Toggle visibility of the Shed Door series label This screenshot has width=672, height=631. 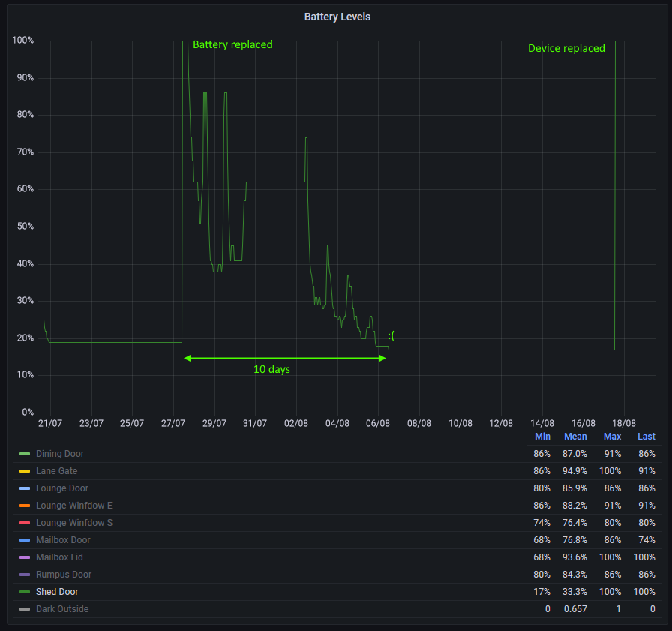(x=57, y=592)
